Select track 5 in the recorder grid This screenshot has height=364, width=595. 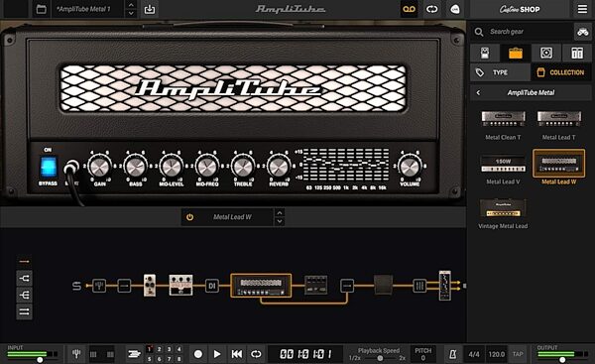tap(150, 359)
